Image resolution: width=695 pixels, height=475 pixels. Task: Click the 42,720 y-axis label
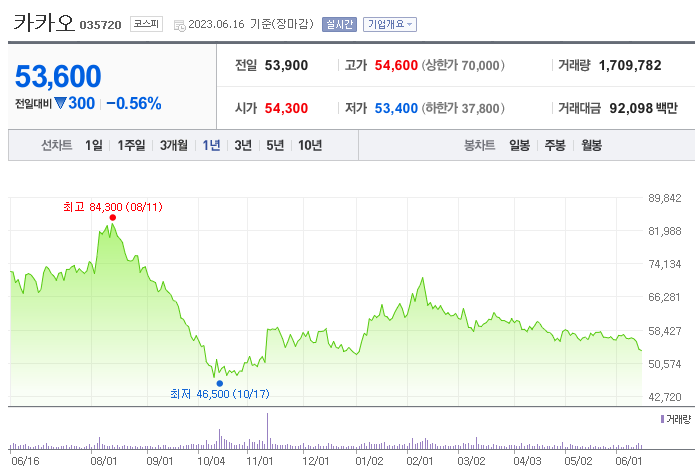664,397
